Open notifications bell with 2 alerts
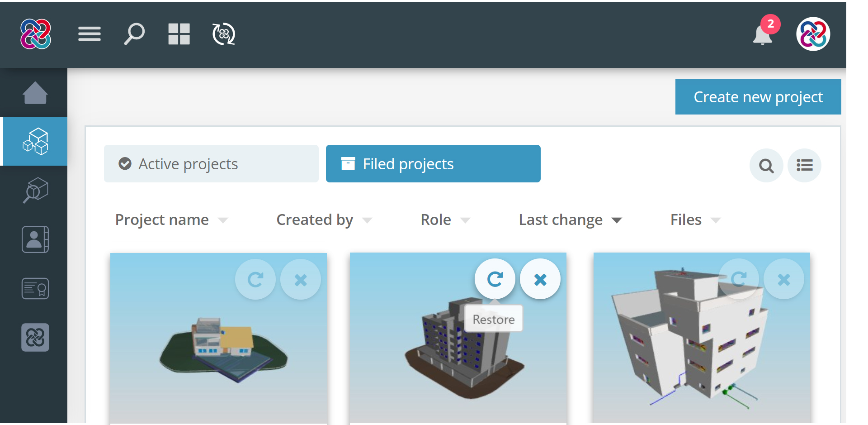Image resolution: width=868 pixels, height=425 pixels. pyautogui.click(x=763, y=34)
